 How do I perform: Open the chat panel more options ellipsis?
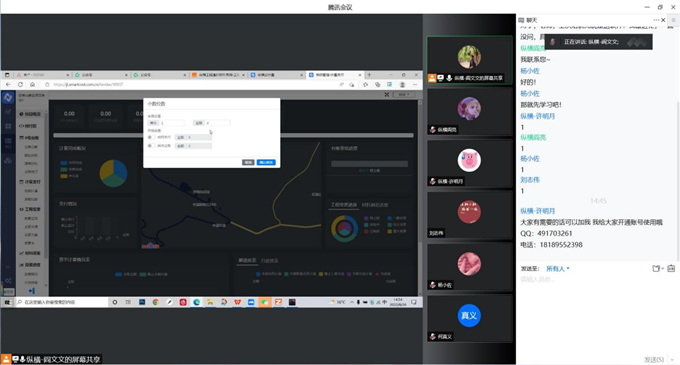(656, 20)
